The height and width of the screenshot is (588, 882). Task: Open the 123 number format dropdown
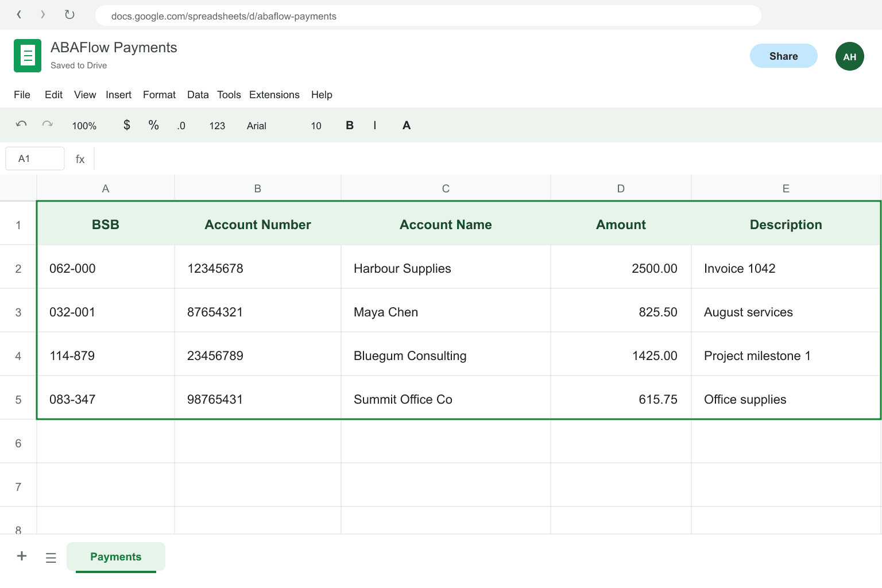(x=217, y=126)
